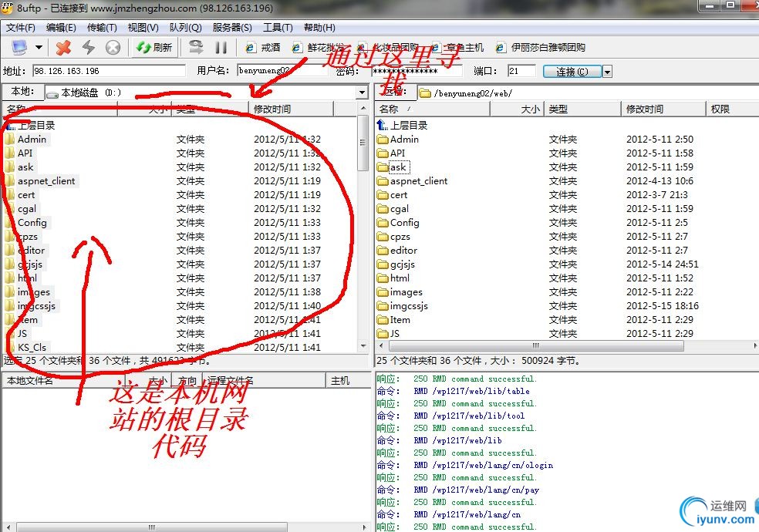Image resolution: width=759 pixels, height=532 pixels.
Task: Select local aspnet_client folder name
Action: [46, 181]
